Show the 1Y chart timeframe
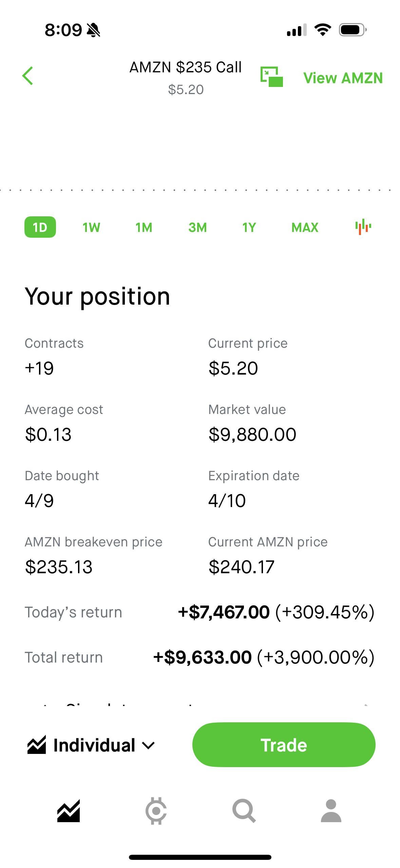The width and height of the screenshot is (400, 868). click(249, 227)
